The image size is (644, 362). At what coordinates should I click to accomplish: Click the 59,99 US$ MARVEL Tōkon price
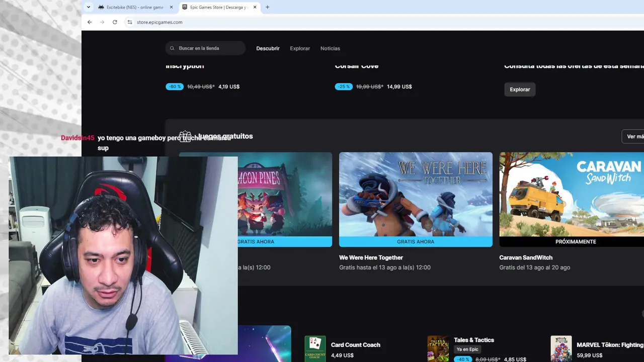590,355
